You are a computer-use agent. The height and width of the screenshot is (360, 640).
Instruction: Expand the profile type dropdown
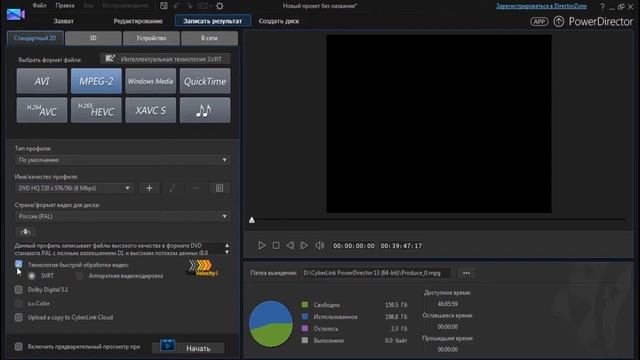tap(123, 160)
